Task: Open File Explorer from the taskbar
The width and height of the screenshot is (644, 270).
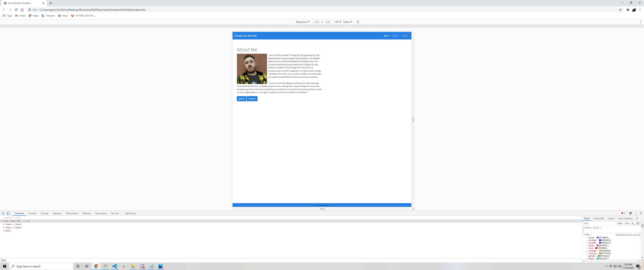Action: (133, 266)
